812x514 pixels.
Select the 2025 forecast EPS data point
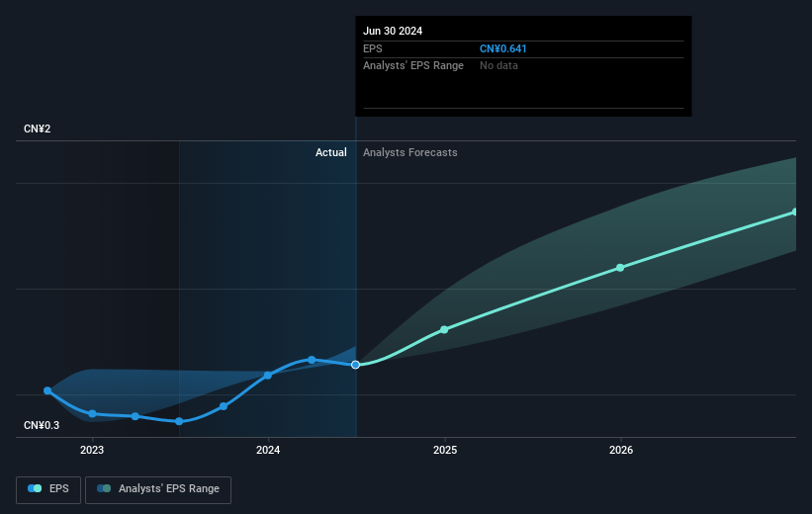pyautogui.click(x=444, y=330)
